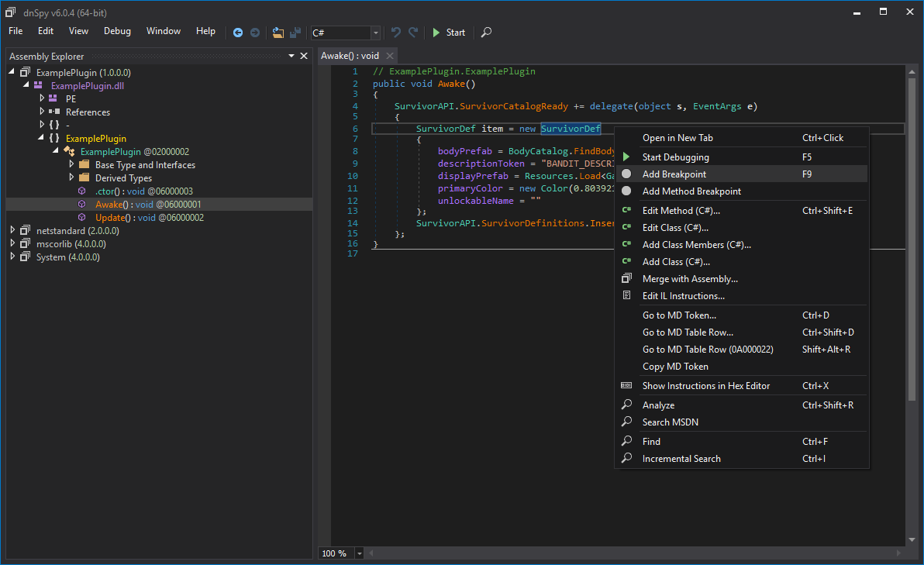The image size is (924, 565).
Task: Choose Add Class Members (C#)...
Action: [x=742, y=244]
